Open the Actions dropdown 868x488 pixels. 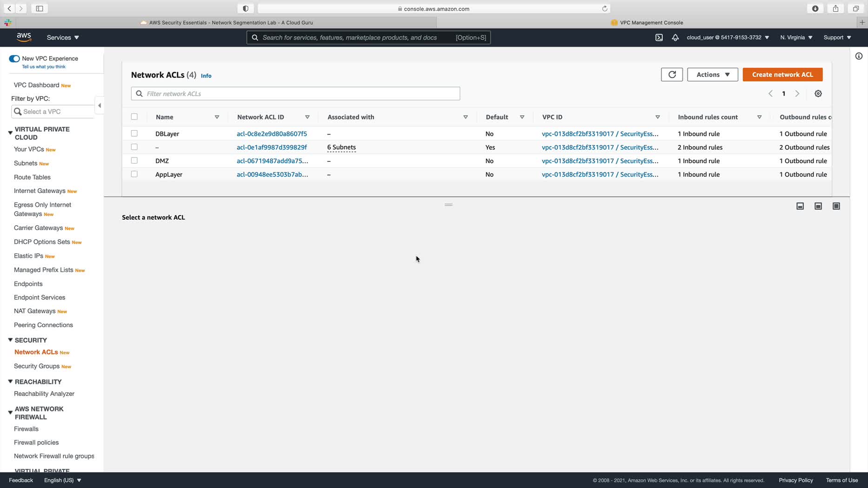click(713, 74)
